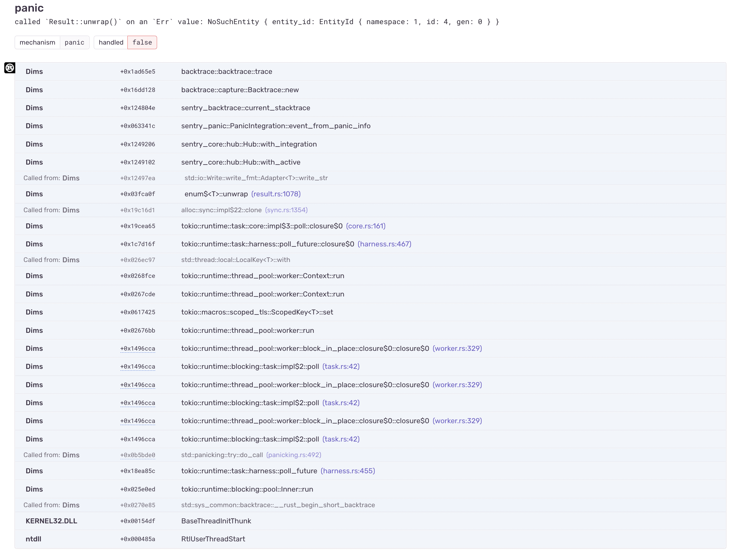This screenshot has height=560, width=737.
Task: Expand the backtrace::backtrace::trace frame row
Action: [227, 71]
